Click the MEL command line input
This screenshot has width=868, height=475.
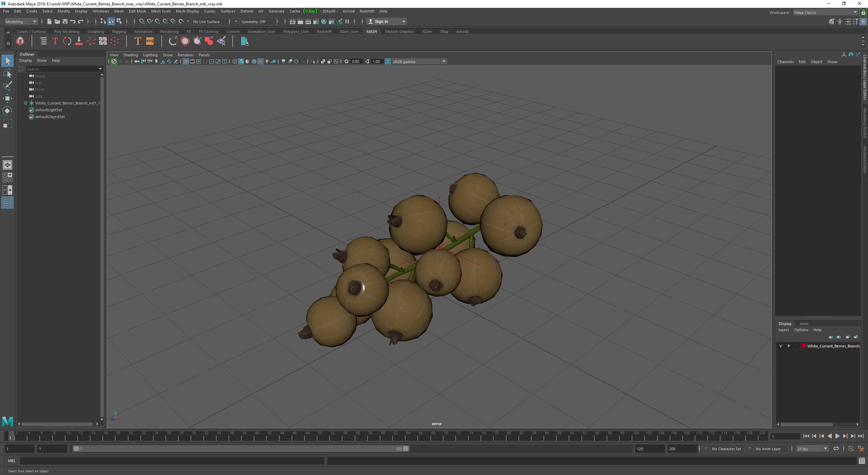point(172,461)
